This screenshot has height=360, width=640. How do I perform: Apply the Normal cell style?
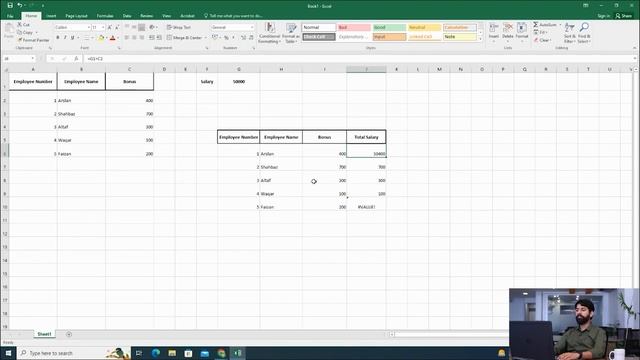tap(319, 27)
